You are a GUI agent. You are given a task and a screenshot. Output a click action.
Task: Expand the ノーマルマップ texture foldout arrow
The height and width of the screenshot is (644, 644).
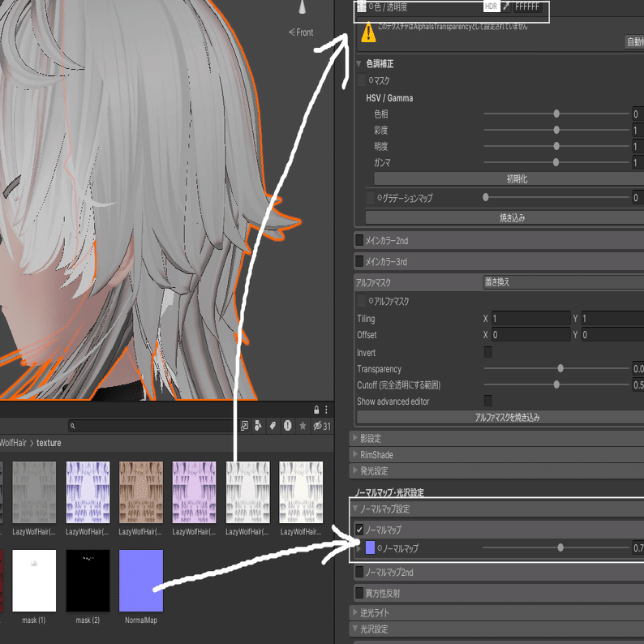click(359, 548)
